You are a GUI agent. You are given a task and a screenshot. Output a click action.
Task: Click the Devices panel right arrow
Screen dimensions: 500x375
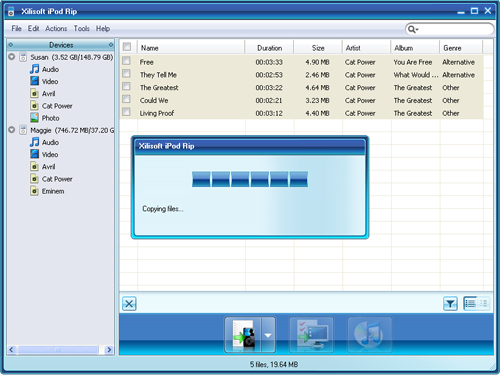(111, 45)
